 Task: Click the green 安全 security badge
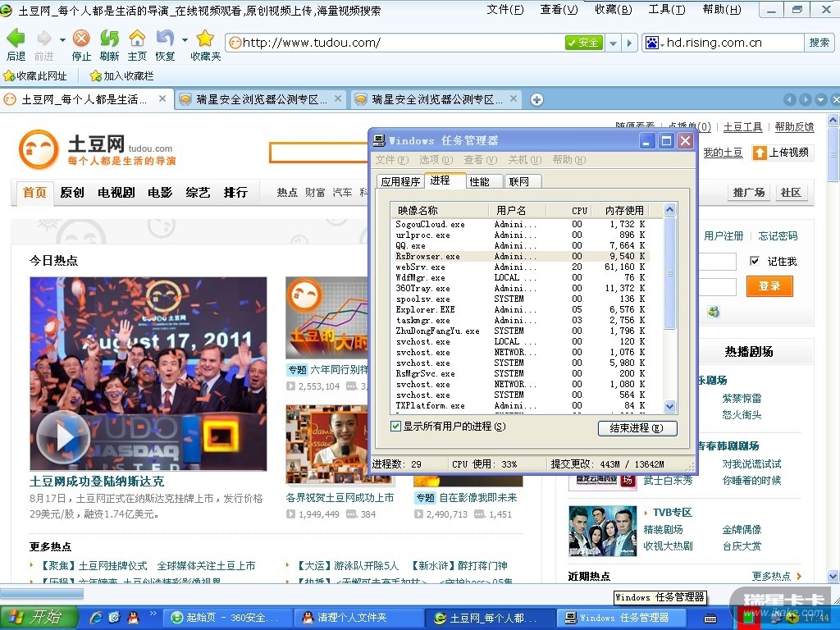click(584, 43)
